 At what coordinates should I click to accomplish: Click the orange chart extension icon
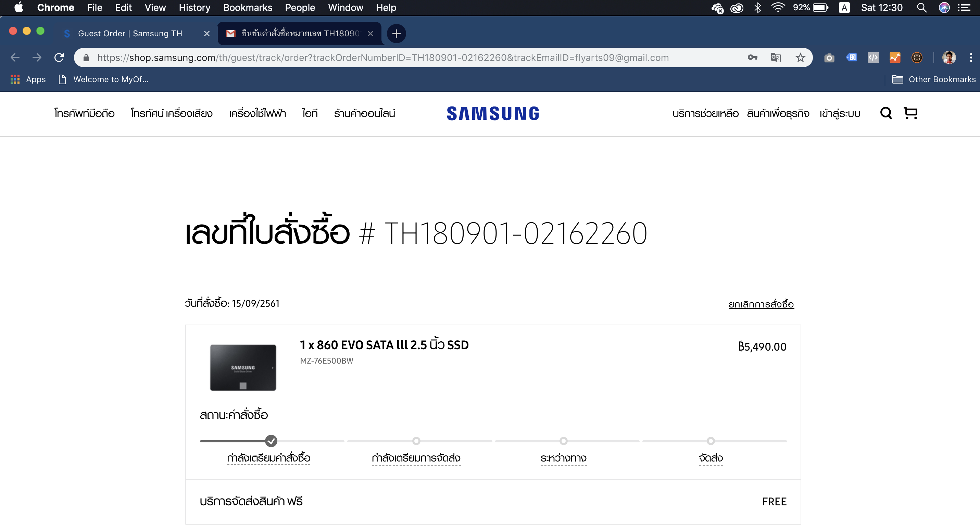point(895,58)
